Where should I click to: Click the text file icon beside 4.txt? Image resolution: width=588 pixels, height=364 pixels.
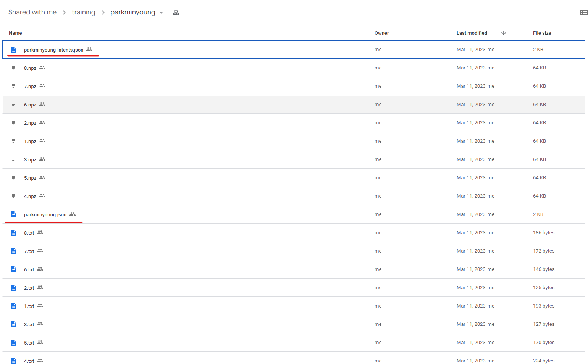point(13,361)
